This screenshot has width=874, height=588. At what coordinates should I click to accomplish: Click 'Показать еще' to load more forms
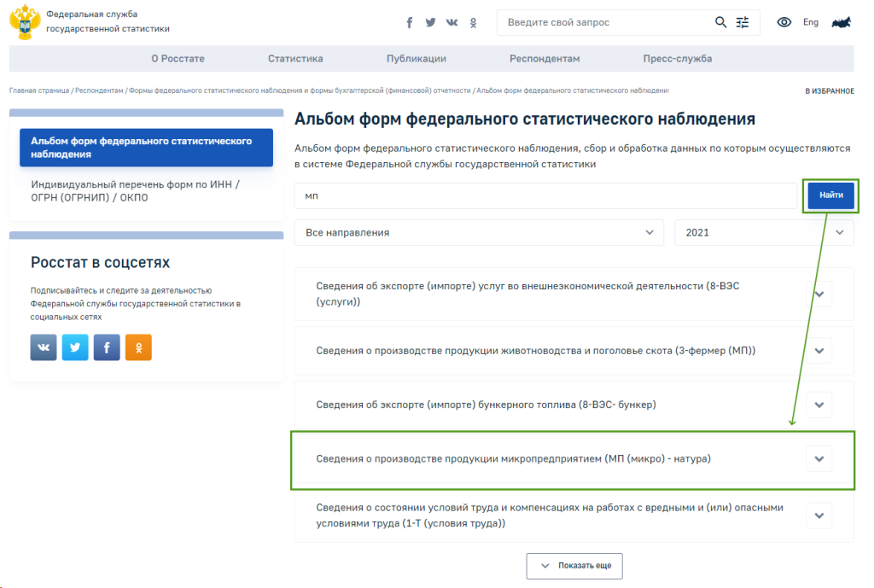click(574, 566)
